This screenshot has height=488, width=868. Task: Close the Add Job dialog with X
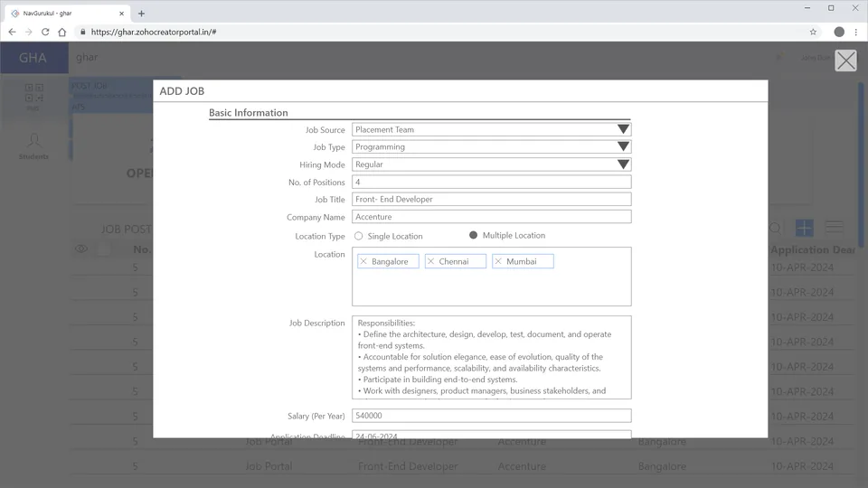[x=846, y=61]
